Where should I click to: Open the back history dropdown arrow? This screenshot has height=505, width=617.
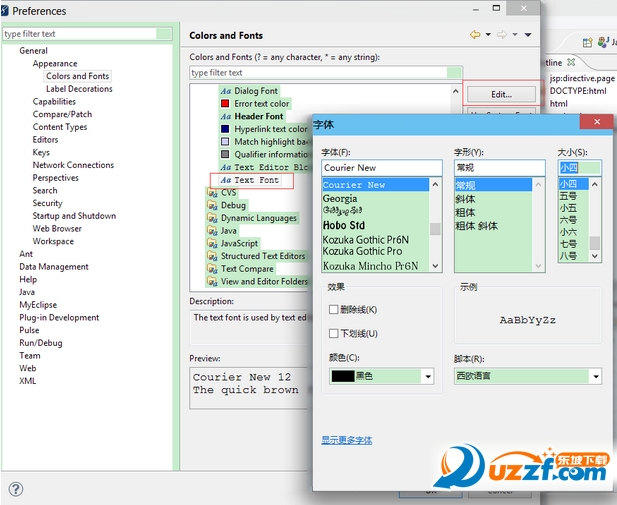[488, 35]
